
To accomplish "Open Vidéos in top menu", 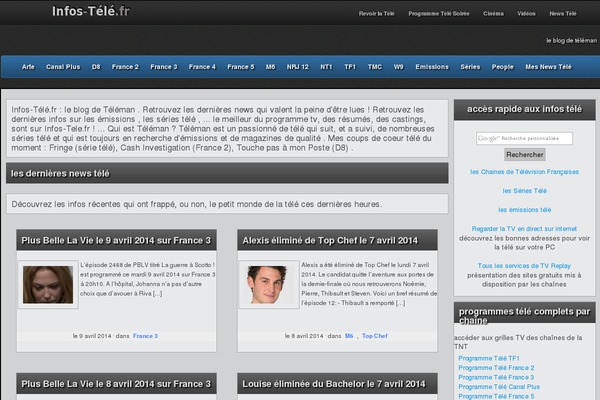I will tap(526, 13).
